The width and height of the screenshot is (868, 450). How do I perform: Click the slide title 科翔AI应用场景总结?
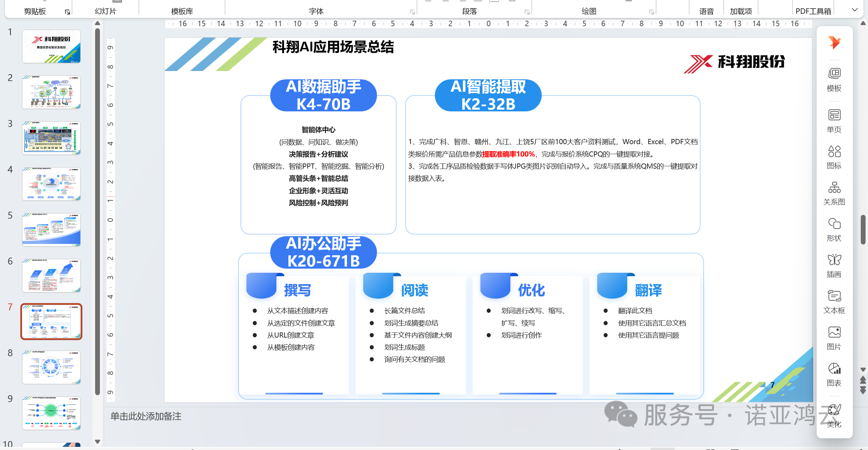click(333, 47)
